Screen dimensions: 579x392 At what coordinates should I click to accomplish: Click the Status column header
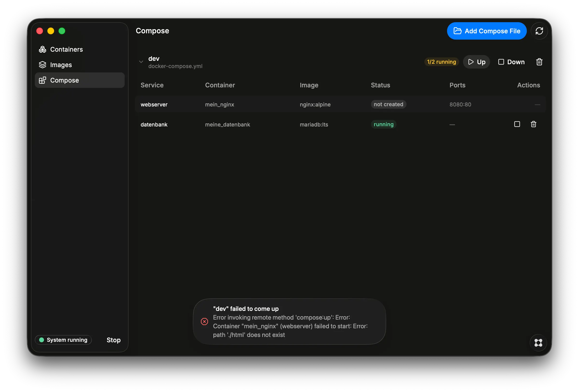[x=380, y=85]
